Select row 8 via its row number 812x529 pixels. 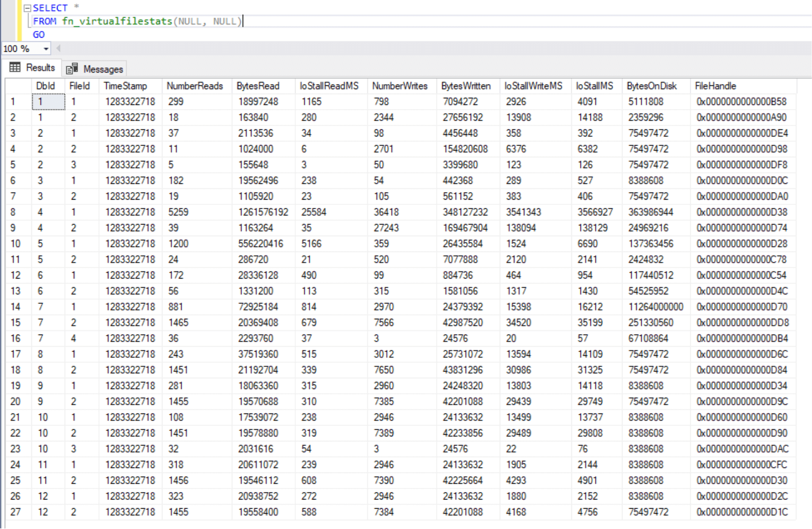[14, 212]
